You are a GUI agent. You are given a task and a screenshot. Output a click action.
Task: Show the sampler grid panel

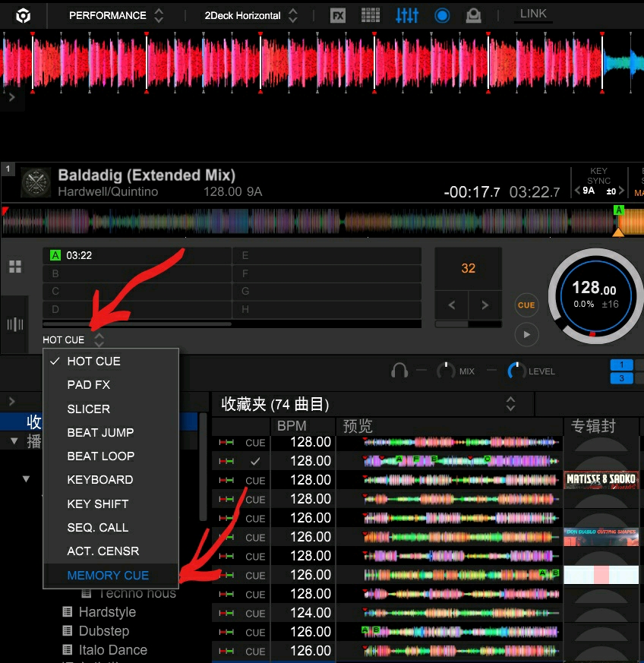371,16
